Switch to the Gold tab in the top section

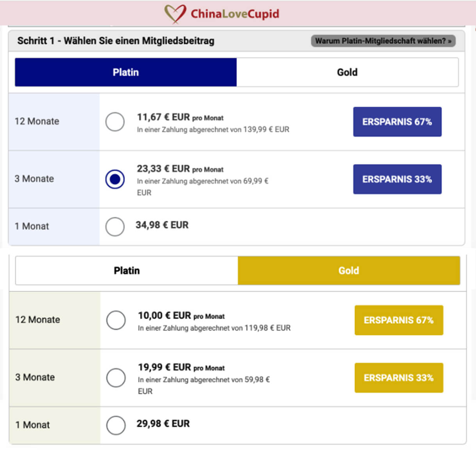[x=347, y=72]
